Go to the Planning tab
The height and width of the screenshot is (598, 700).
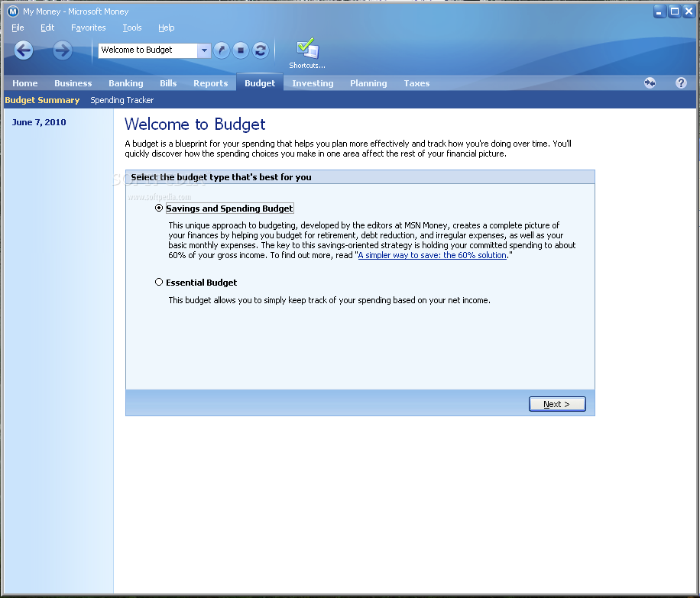click(x=368, y=83)
